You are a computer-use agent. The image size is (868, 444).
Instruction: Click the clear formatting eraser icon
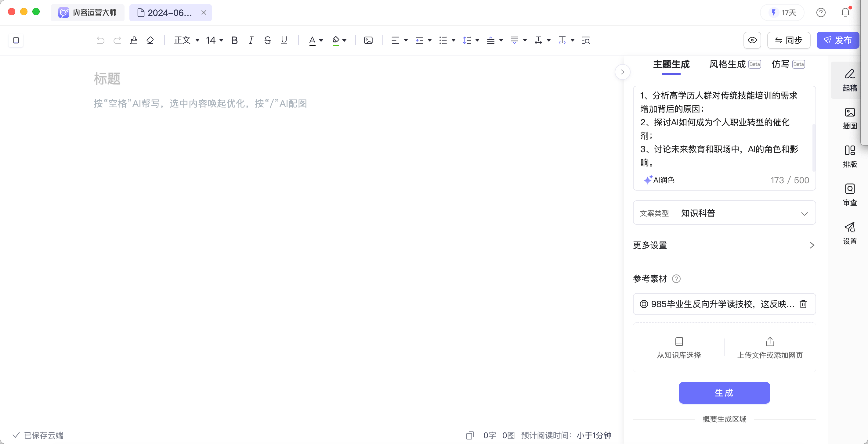point(150,40)
